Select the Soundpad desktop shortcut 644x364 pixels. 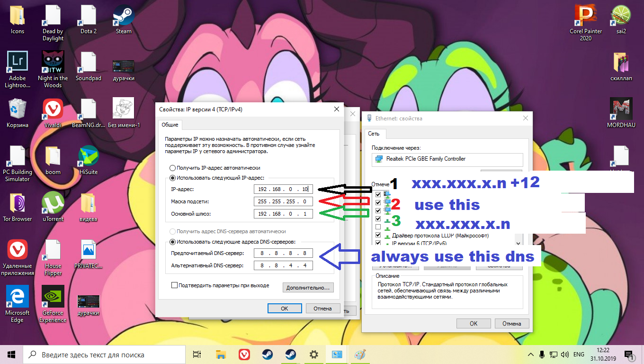pyautogui.click(x=89, y=66)
